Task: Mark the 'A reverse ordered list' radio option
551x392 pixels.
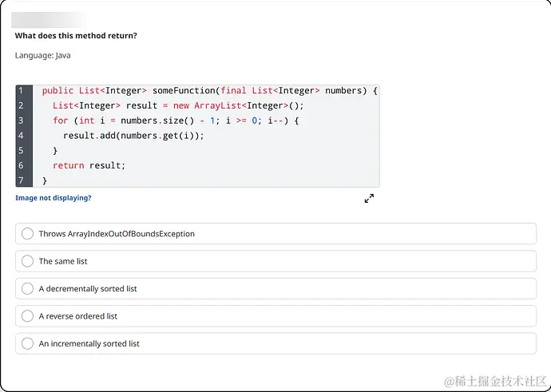Action: (x=27, y=316)
